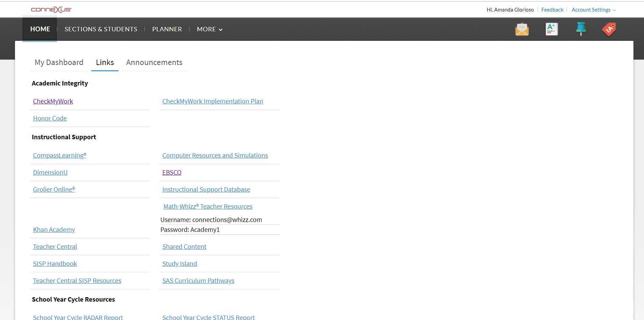Viewport: 644px width, 320px height.
Task: Open the Message Center envelope icon
Action: tap(522, 29)
